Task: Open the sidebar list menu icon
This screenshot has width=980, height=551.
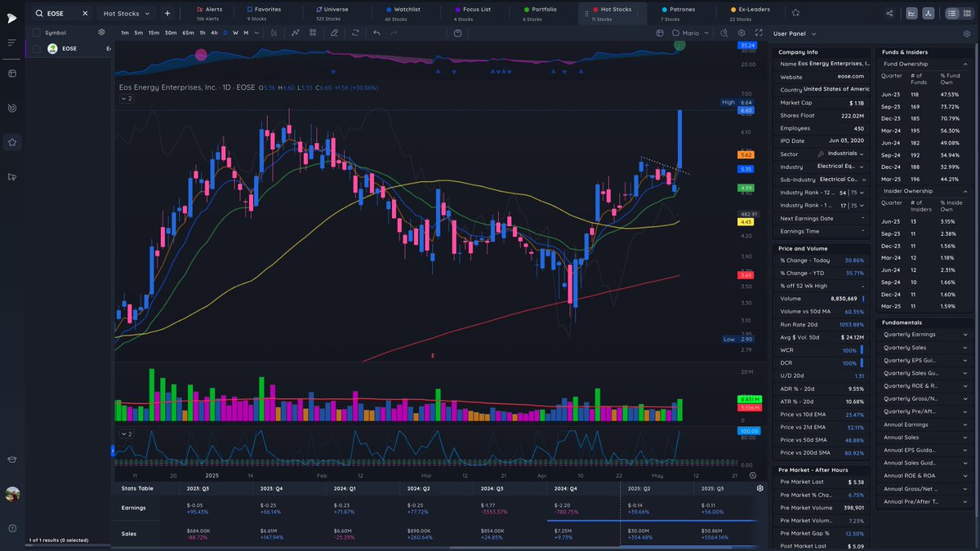Action: tap(11, 42)
